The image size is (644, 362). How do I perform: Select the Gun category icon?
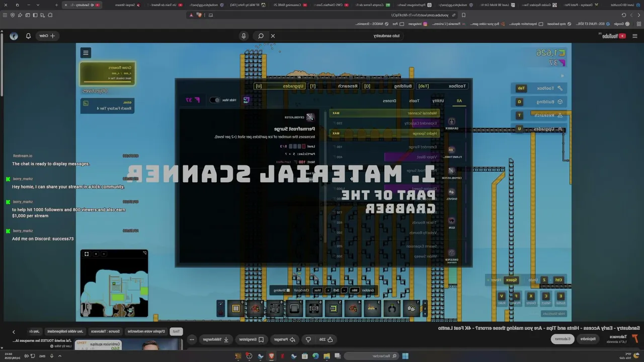451,221
